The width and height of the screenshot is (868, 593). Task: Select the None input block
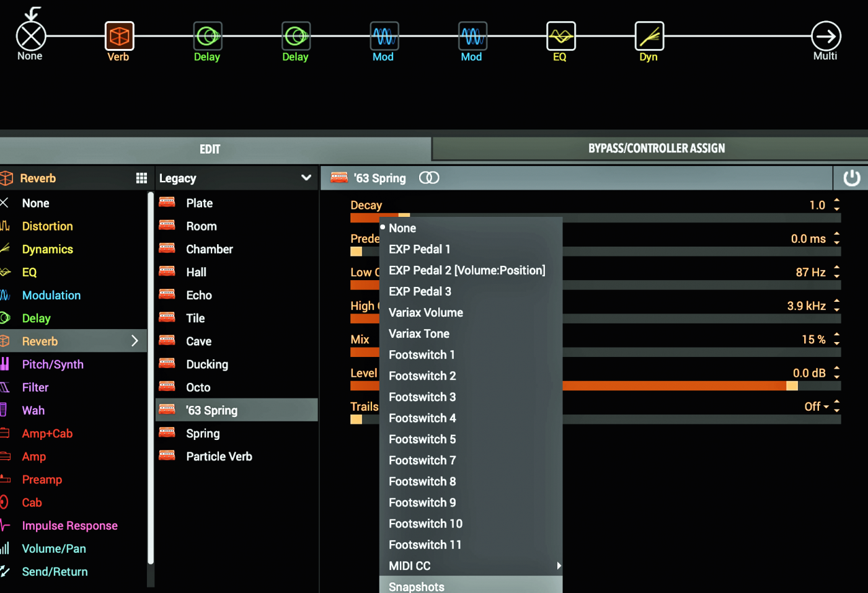(30, 36)
